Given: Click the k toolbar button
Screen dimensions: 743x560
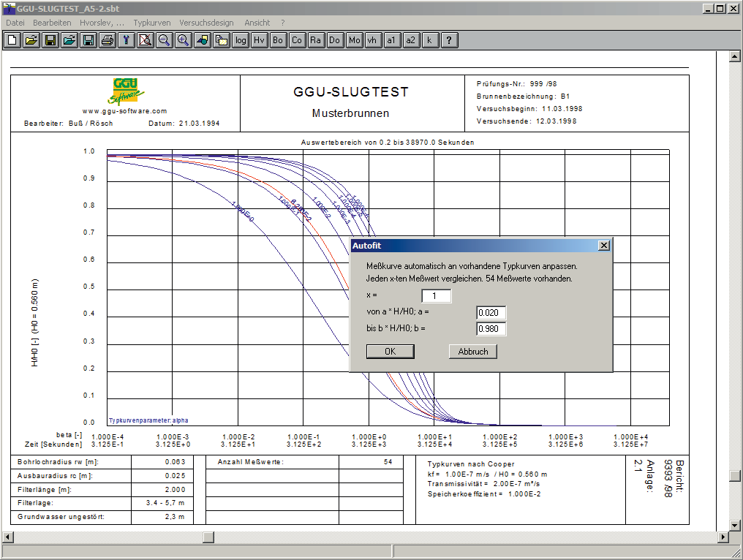Looking at the screenshot, I should [430, 40].
